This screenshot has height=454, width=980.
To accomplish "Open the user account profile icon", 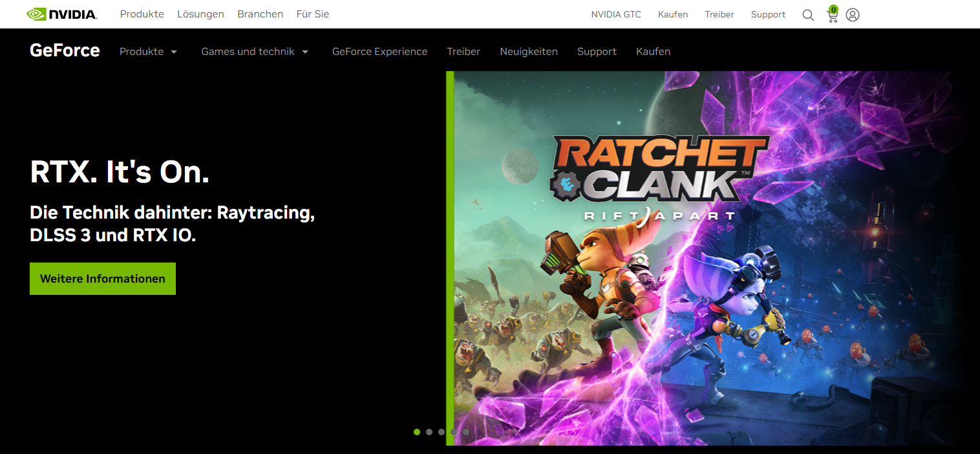I will 853,15.
